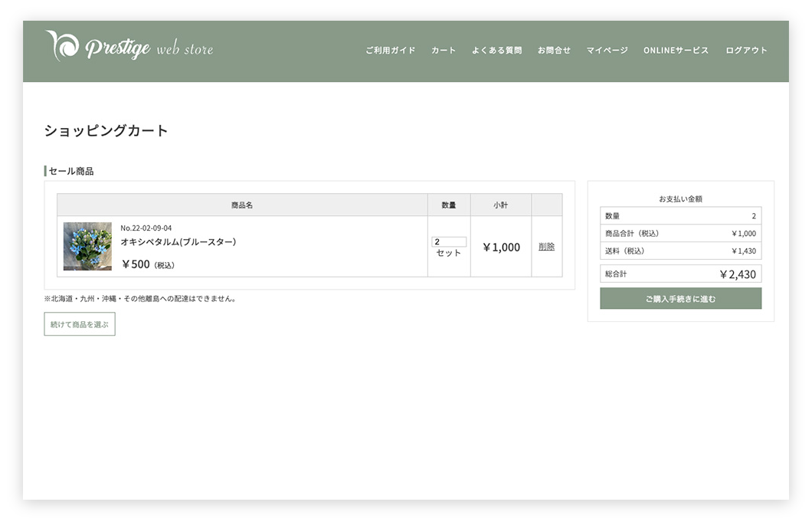Click the ONLINEサービス navigation item
This screenshot has height=525, width=812.
click(676, 51)
